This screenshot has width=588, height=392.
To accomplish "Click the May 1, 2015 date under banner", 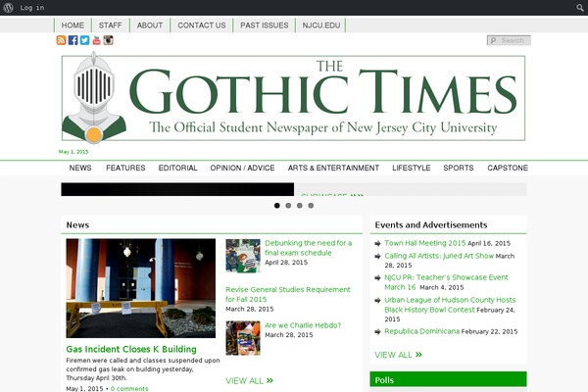I will pyautogui.click(x=73, y=152).
